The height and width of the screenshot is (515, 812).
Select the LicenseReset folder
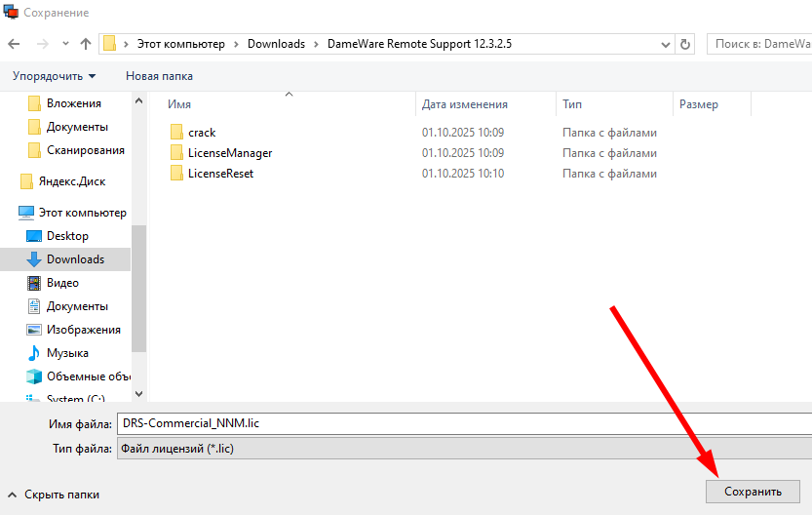tap(220, 174)
